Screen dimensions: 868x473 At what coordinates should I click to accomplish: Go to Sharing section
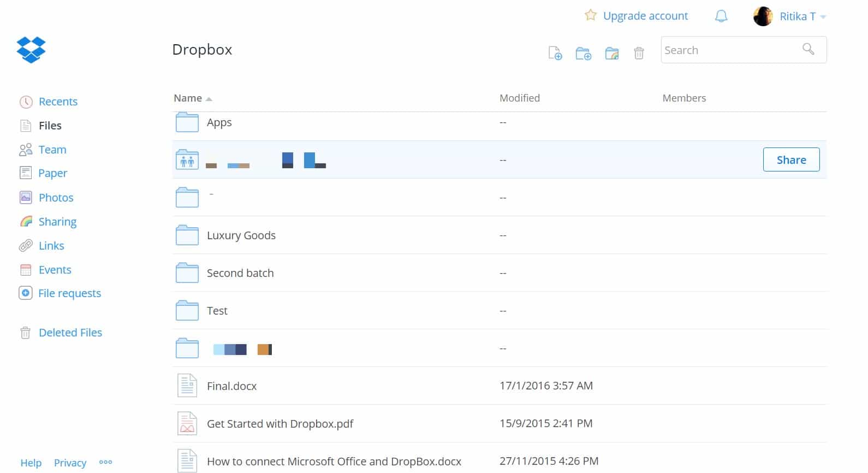coord(57,222)
